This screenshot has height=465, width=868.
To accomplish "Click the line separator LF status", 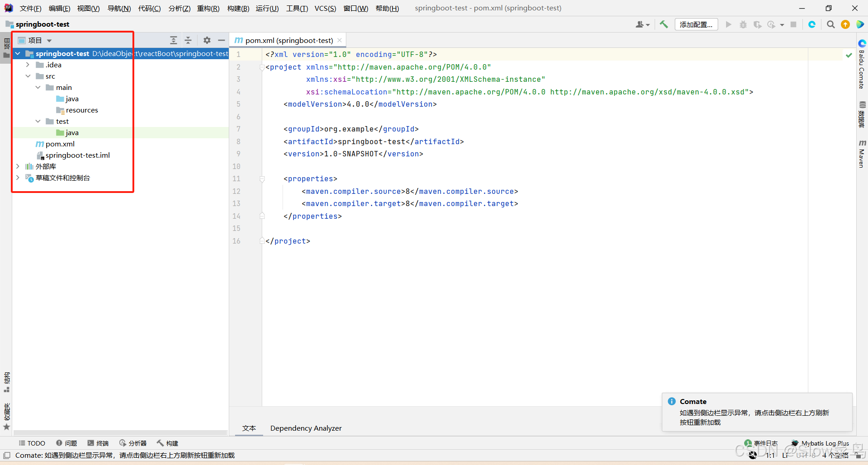I will coord(785,456).
